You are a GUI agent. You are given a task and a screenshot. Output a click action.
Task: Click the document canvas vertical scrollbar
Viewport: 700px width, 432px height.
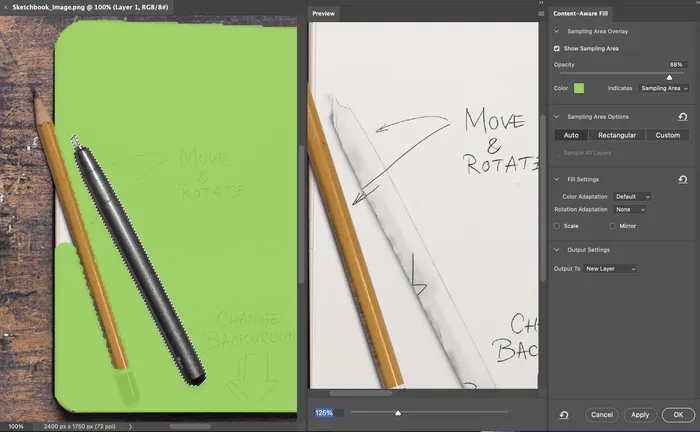coord(302,214)
